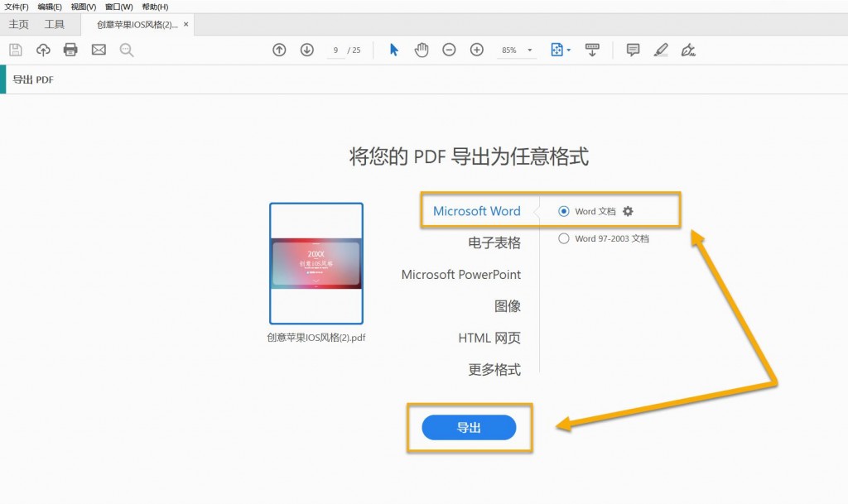Select the 创意苹果IOS风格(2) document tab

(x=137, y=25)
